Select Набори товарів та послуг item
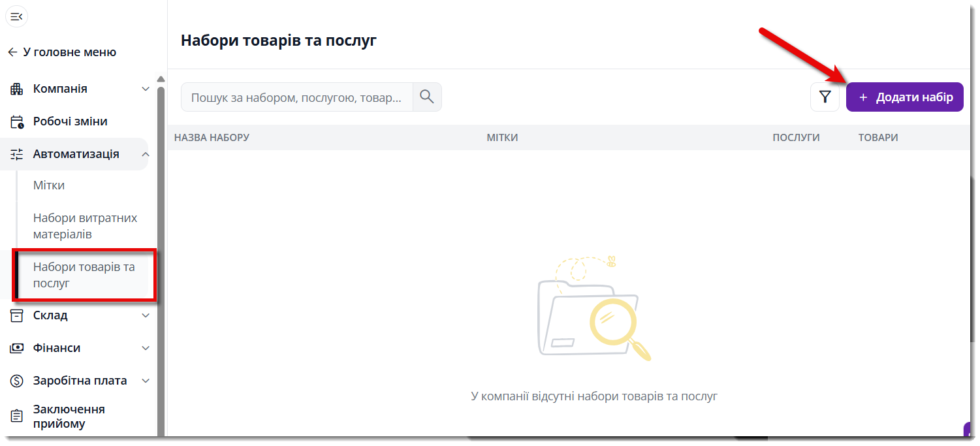 point(84,276)
